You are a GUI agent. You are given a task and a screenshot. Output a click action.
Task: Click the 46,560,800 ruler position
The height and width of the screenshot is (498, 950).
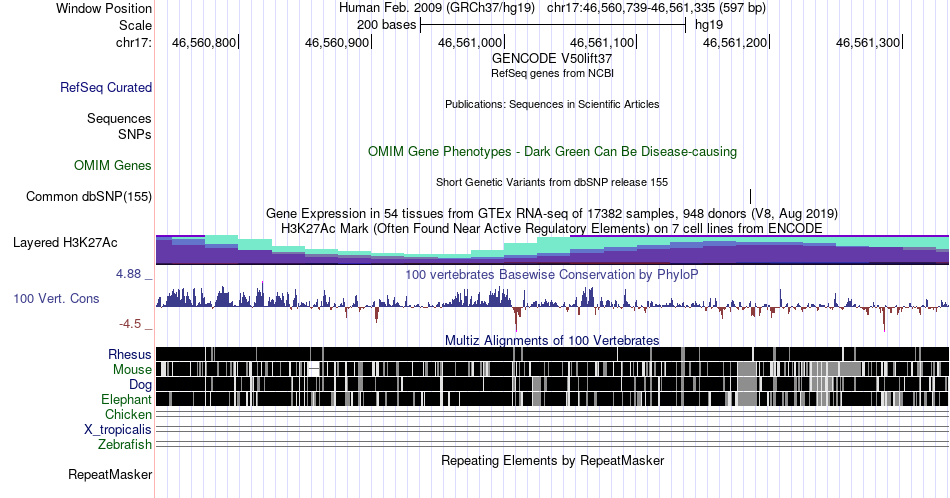[204, 42]
